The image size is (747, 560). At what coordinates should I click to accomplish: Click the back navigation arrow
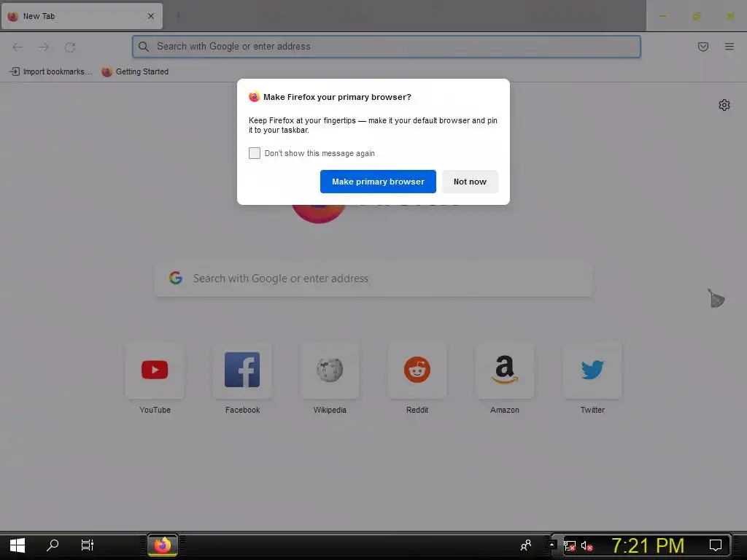(x=18, y=47)
